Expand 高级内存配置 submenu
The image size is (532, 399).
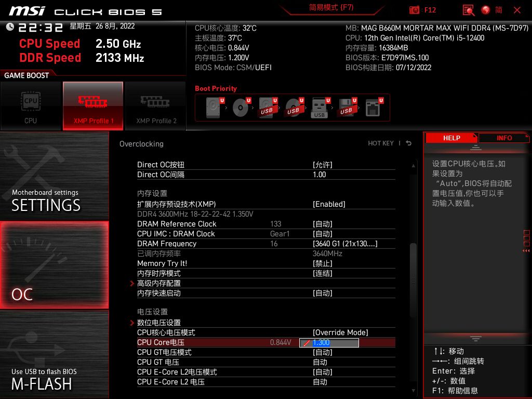159,283
